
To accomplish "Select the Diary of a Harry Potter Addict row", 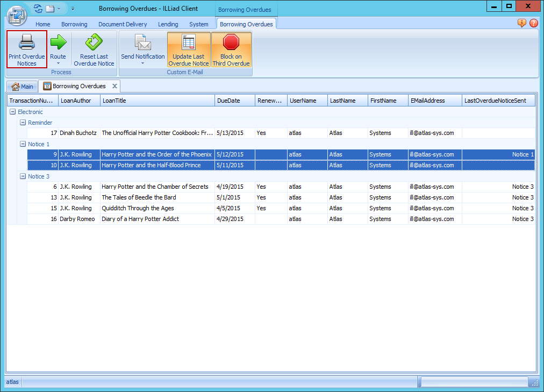I will pyautogui.click(x=140, y=219).
